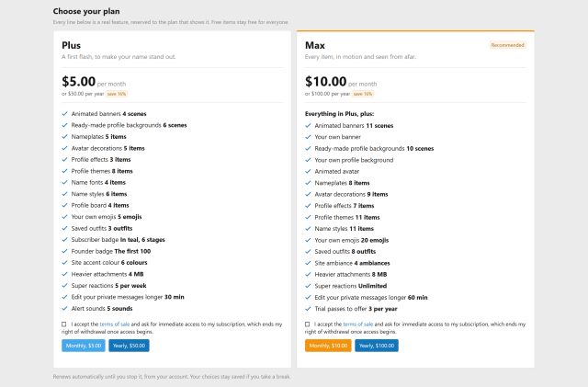Click the checkmark beside Alert sounds 5 sounds

tap(64, 309)
